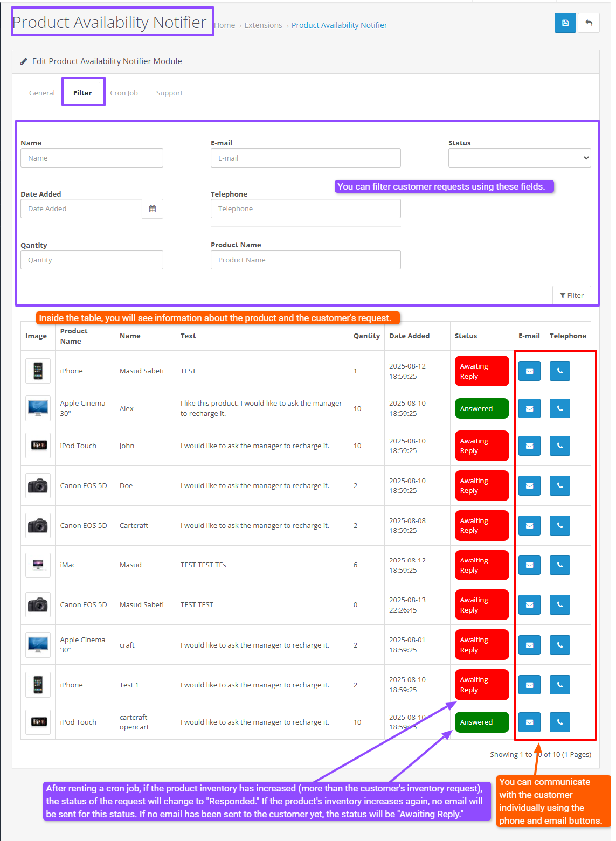The height and width of the screenshot is (841, 616).
Task: Call Alex about Apple Cinema 30" request
Action: 559,409
